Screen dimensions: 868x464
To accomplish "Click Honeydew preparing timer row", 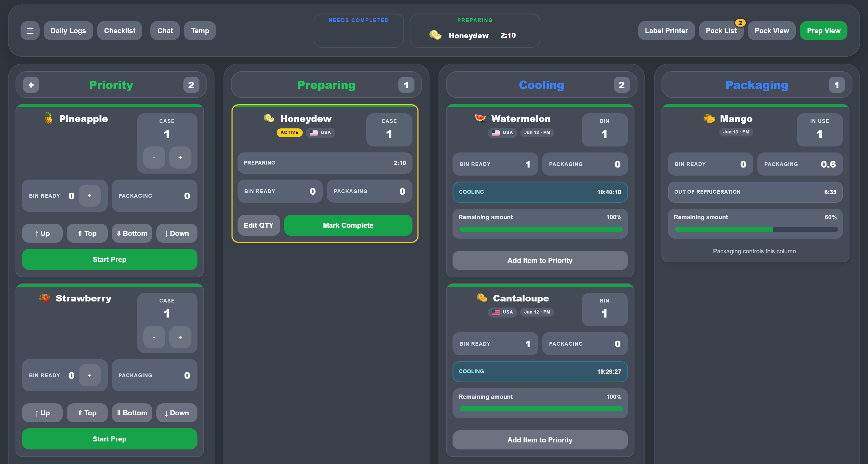I will tap(325, 163).
